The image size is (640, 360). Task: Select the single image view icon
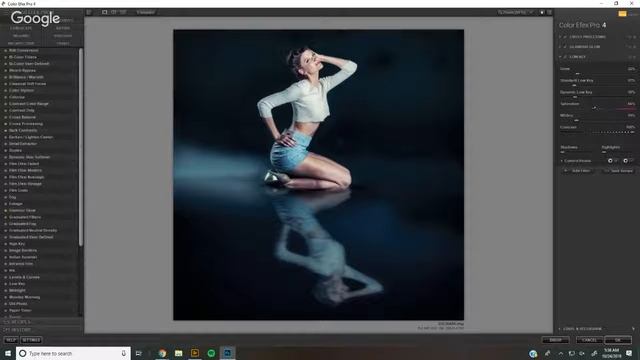pos(105,12)
